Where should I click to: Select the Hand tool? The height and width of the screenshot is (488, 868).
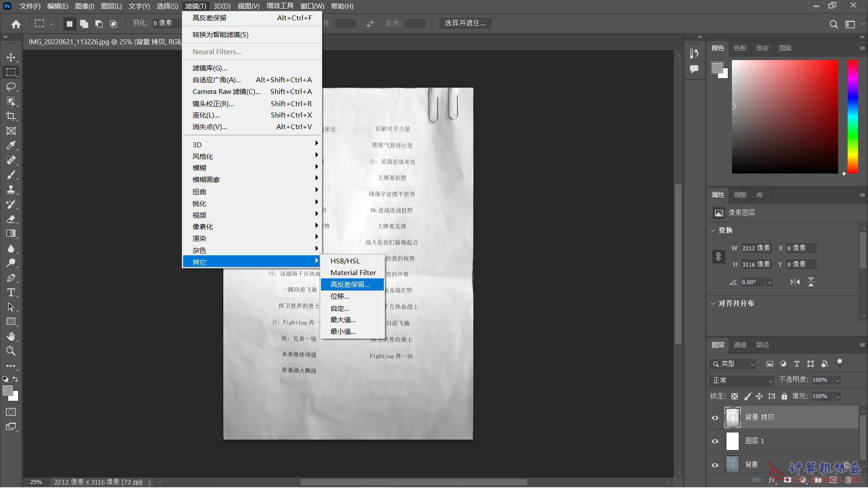pos(11,336)
